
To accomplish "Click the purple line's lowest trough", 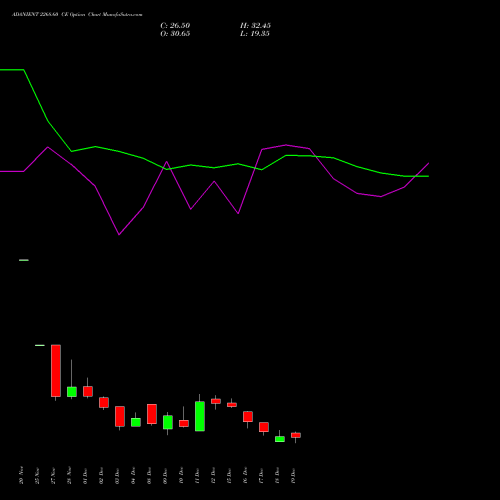I will pyautogui.click(x=119, y=235).
